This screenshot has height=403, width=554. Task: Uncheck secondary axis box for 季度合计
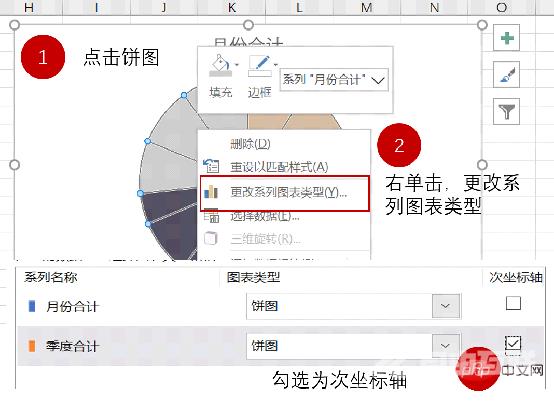pyautogui.click(x=513, y=343)
